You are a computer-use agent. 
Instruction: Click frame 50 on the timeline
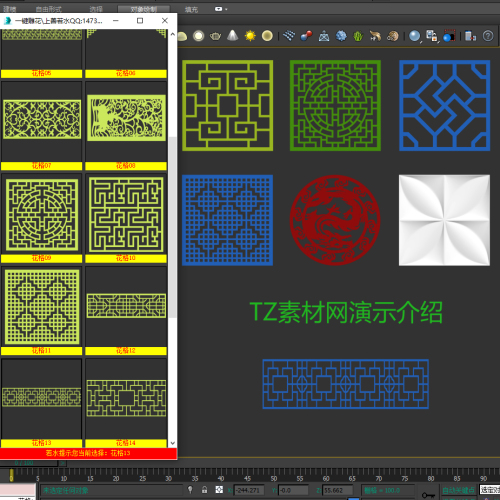tap(274, 478)
